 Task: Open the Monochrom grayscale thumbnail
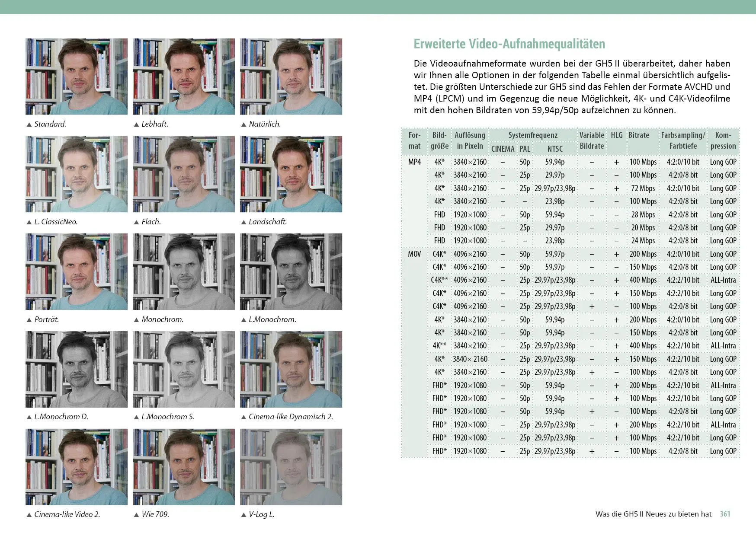click(184, 272)
